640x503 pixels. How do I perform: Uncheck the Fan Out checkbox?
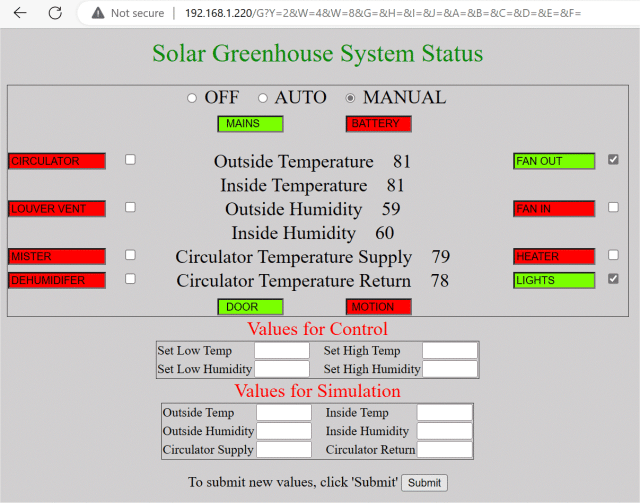[613, 159]
